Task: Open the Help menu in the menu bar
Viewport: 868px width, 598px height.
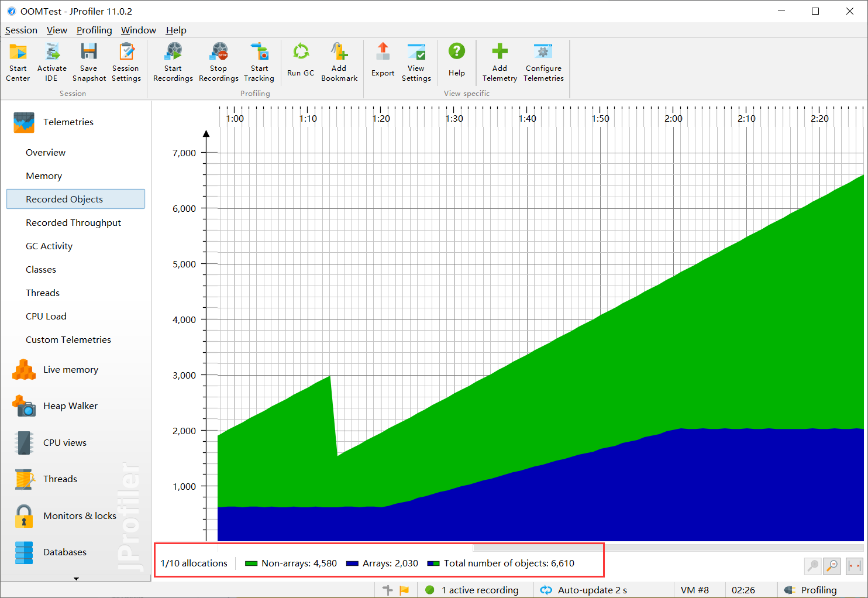Action: 176,30
